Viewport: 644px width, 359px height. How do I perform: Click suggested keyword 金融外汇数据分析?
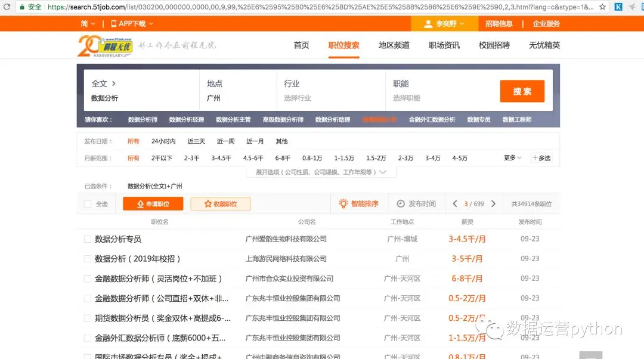tap(432, 119)
